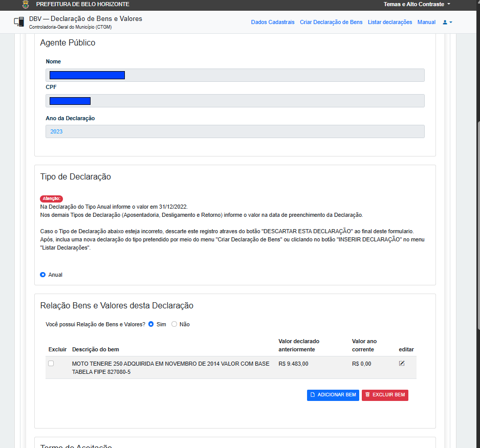Select the Anual declaration type radio
The height and width of the screenshot is (448, 480).
(43, 275)
